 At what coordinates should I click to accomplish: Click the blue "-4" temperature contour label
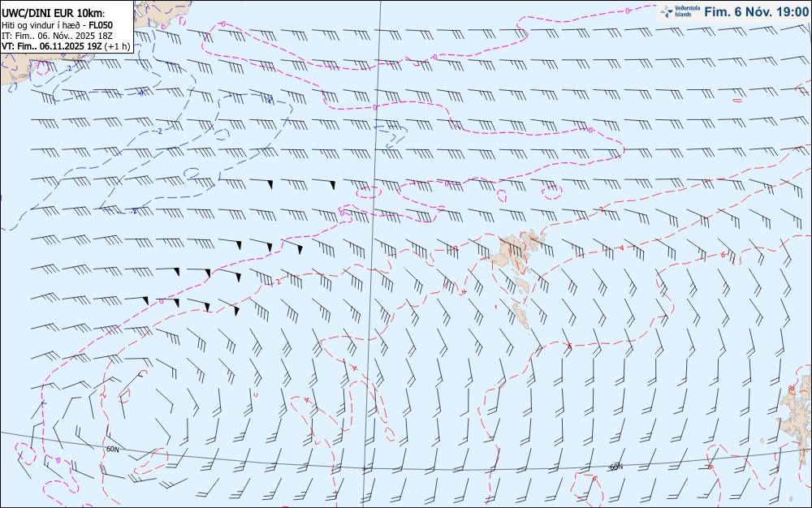[140, 93]
